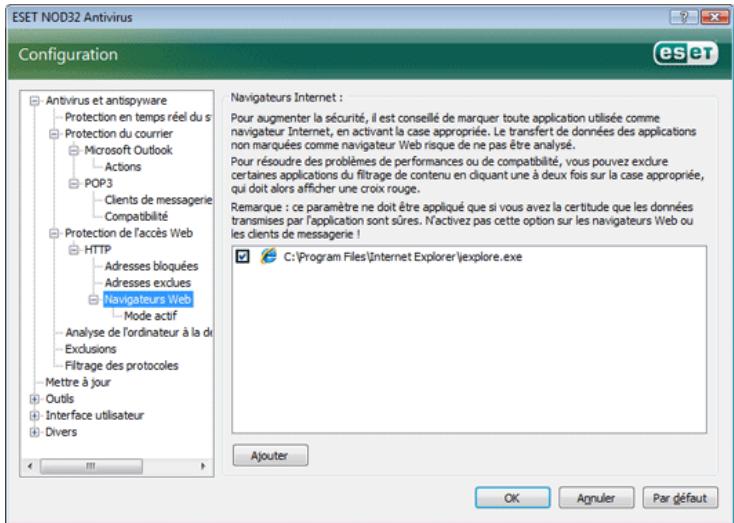Select Microsoft Outlook label

pos(128,150)
